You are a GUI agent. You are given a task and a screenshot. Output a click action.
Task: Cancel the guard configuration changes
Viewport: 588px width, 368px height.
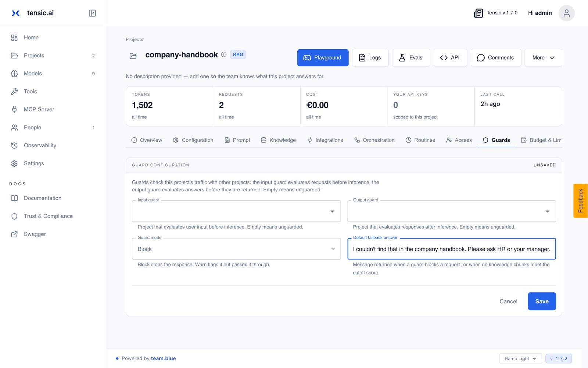point(508,301)
